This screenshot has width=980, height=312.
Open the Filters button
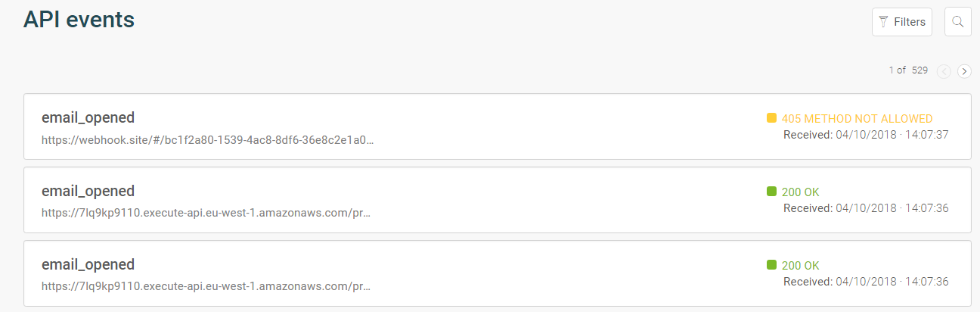coord(902,22)
